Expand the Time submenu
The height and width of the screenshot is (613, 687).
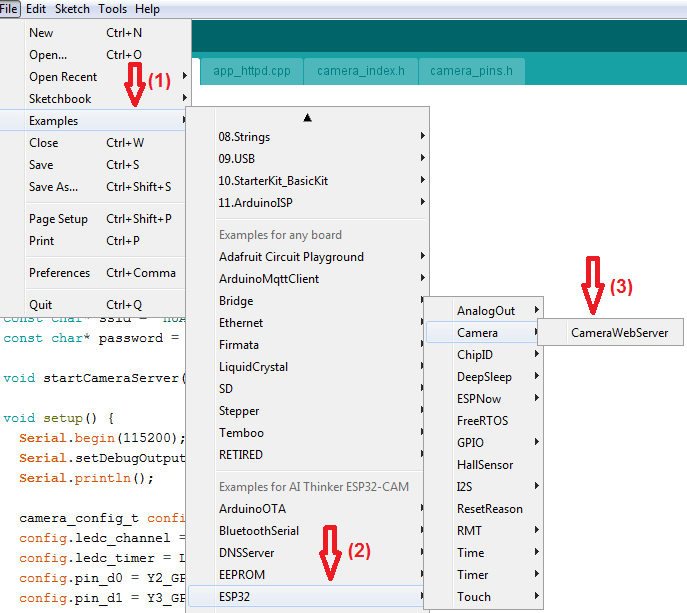(x=484, y=553)
